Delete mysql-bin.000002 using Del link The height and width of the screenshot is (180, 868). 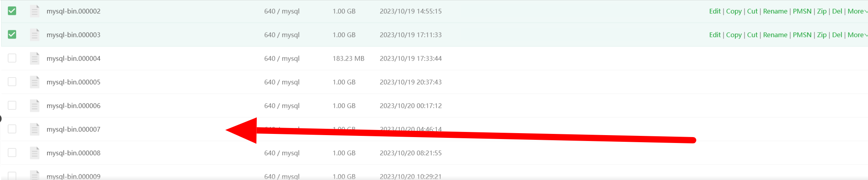[x=837, y=11]
